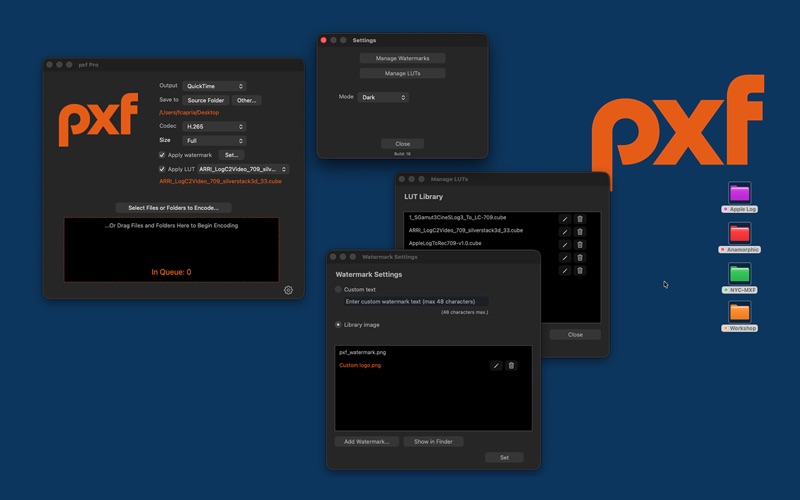The height and width of the screenshot is (500, 800).
Task: Trash the ARRI_LogC2Video_709_silverstack3d_33.cube LUT row
Action: point(580,232)
